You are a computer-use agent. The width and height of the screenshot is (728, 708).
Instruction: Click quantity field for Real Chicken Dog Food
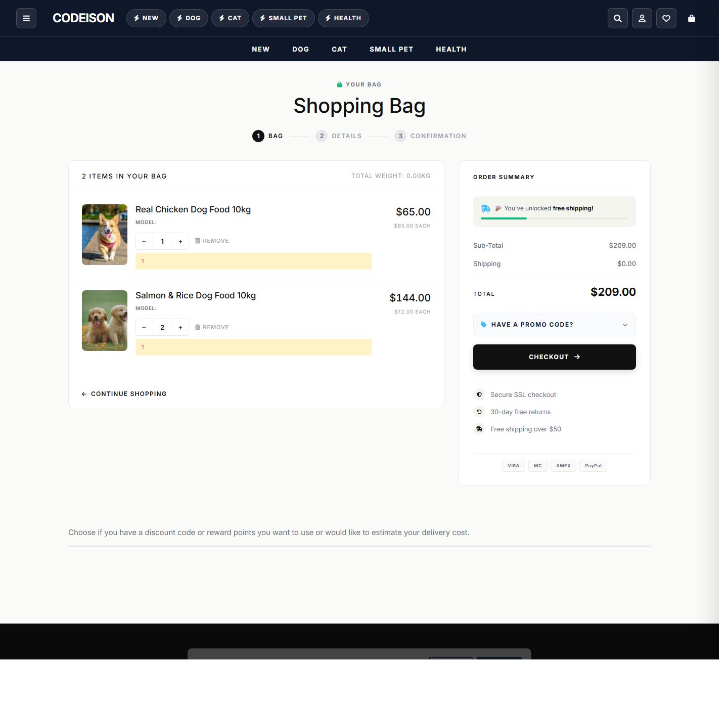coord(162,241)
